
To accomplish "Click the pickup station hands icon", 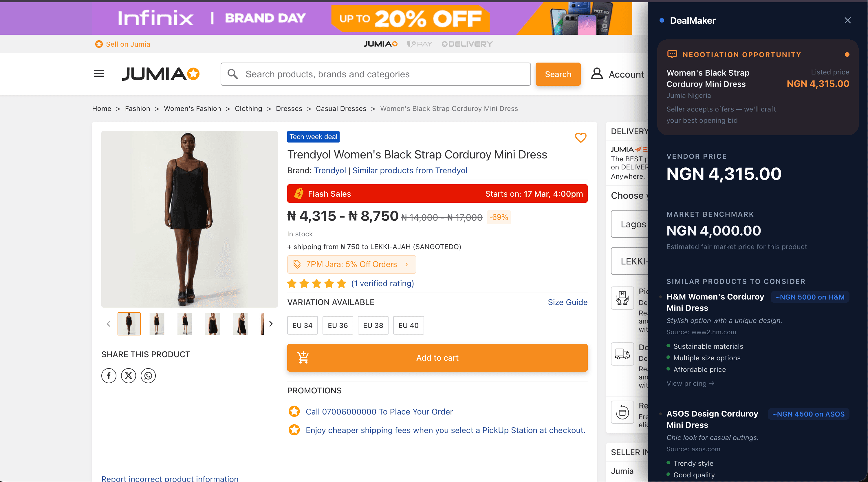I will pos(622,298).
